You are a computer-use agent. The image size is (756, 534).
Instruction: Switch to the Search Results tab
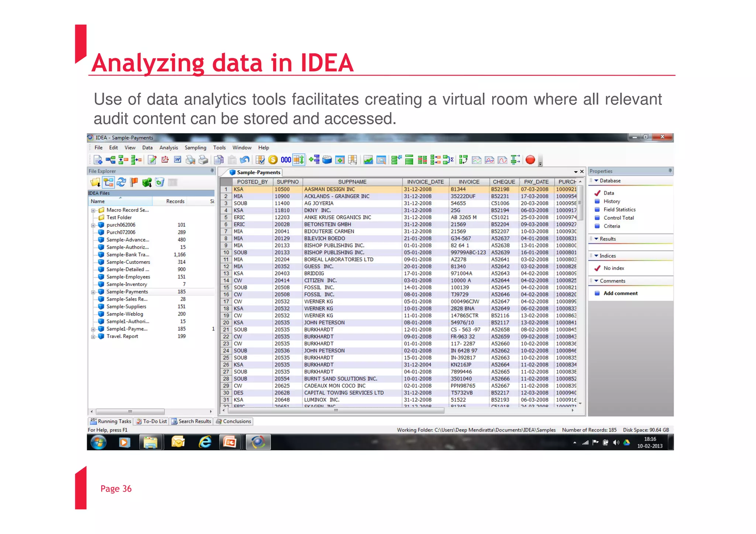[x=191, y=421]
